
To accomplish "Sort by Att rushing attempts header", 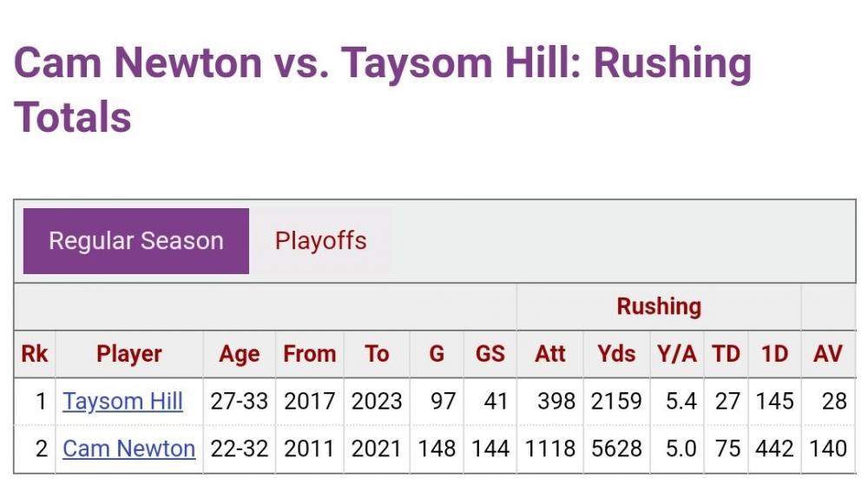I will click(550, 354).
